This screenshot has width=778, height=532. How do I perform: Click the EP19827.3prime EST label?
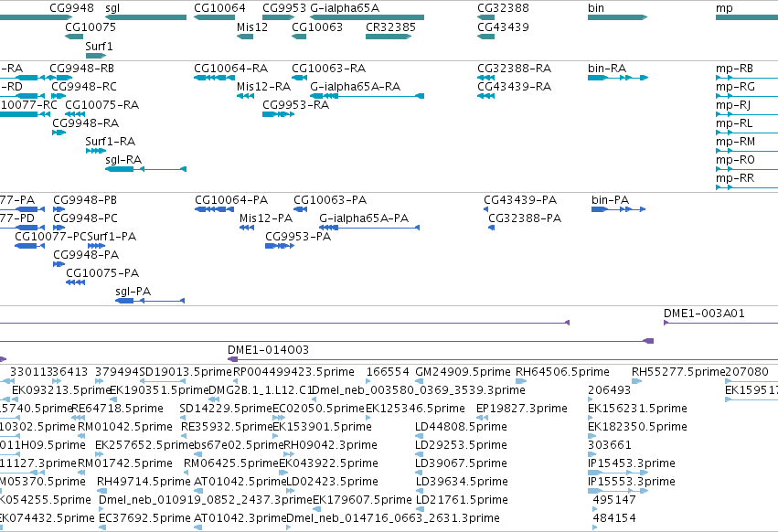(522, 409)
